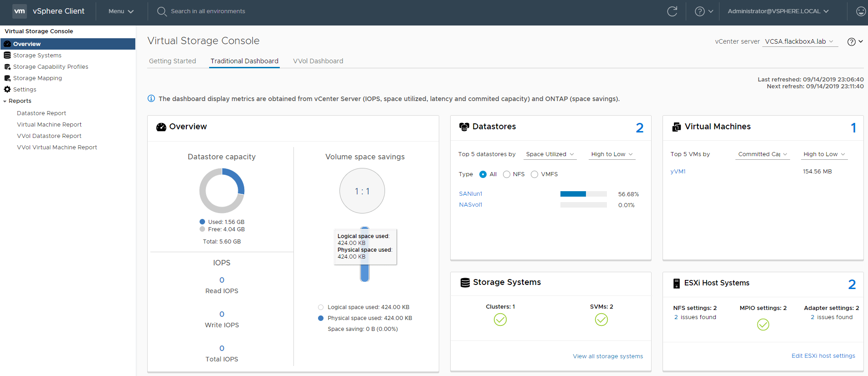This screenshot has width=868, height=376.
Task: Select the VMFS radio button
Action: pos(534,174)
